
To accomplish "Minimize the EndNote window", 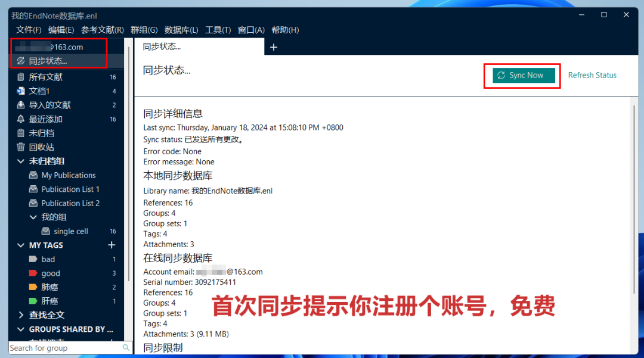I will click(x=581, y=15).
